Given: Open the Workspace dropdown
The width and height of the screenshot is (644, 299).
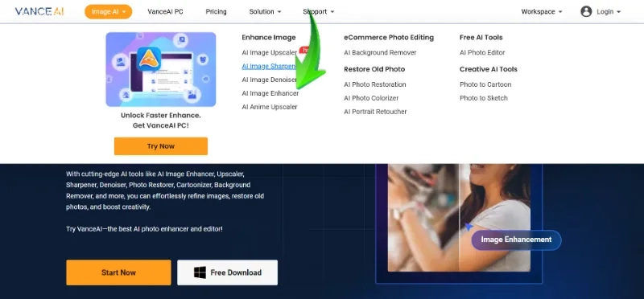Looking at the screenshot, I should click(542, 11).
